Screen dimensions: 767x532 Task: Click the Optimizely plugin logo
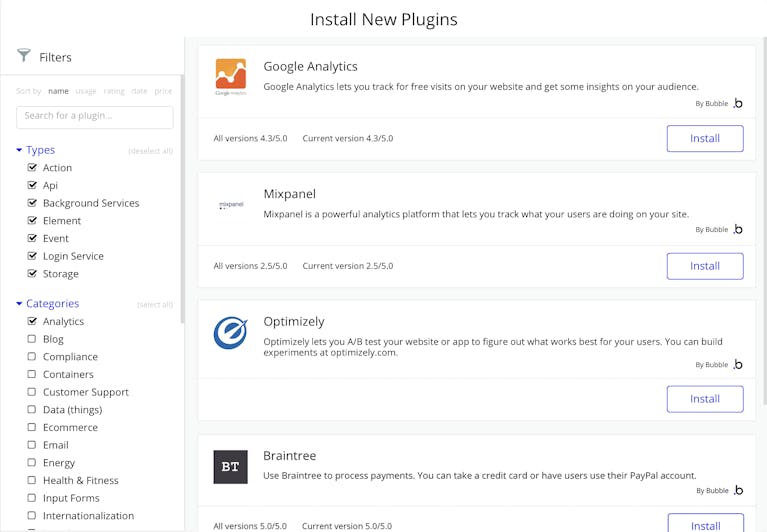[230, 332]
